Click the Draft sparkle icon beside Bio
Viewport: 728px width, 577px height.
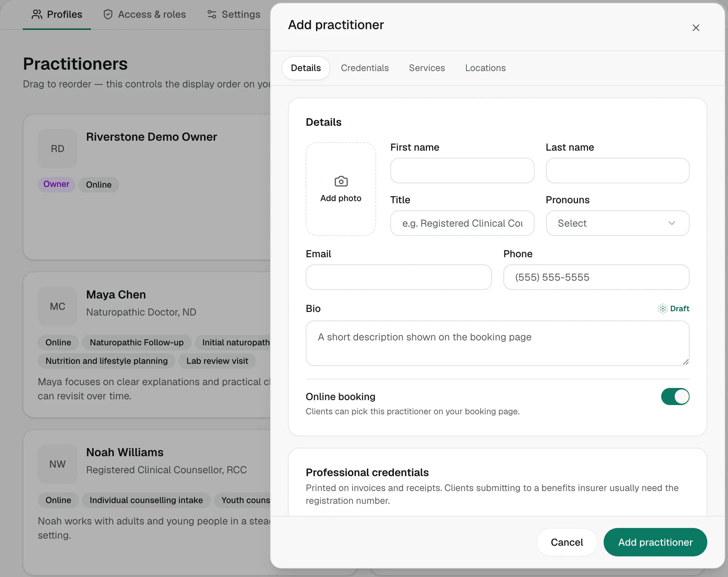point(663,308)
